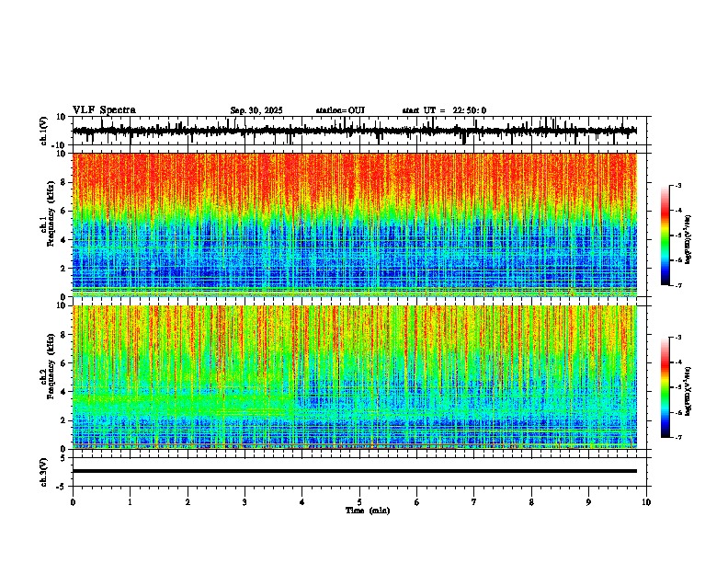Click the ch.1 color bar log(PSD) units label
The width and height of the screenshot is (728, 563).
(688, 240)
